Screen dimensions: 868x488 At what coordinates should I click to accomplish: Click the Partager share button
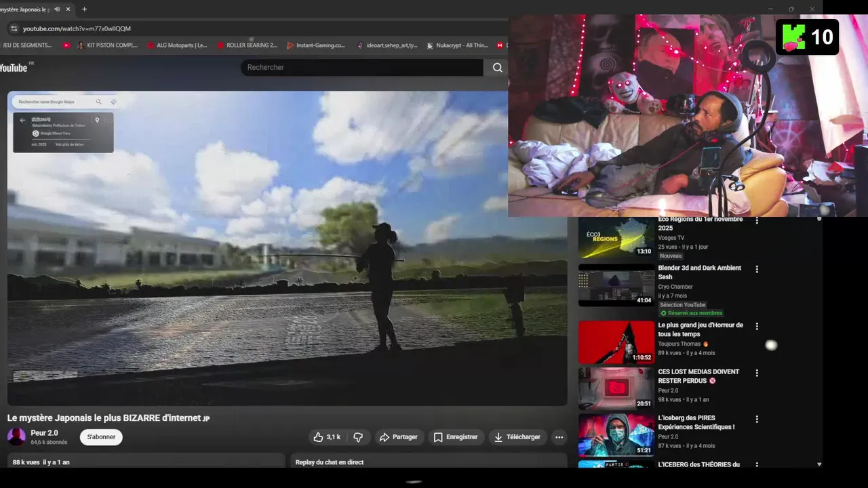399,437
